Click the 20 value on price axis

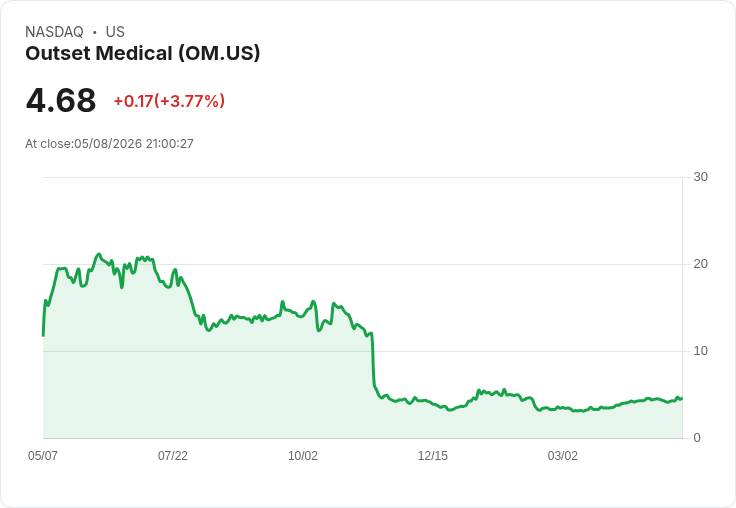click(x=700, y=264)
